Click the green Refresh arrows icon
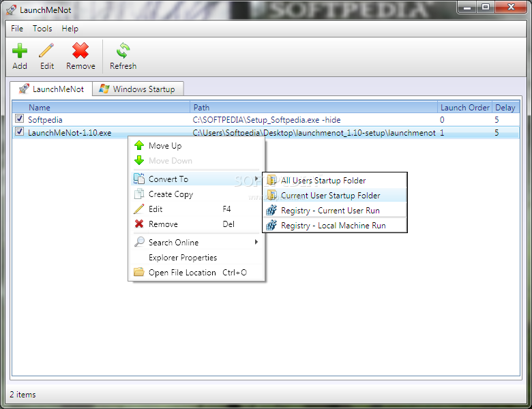 tap(123, 50)
